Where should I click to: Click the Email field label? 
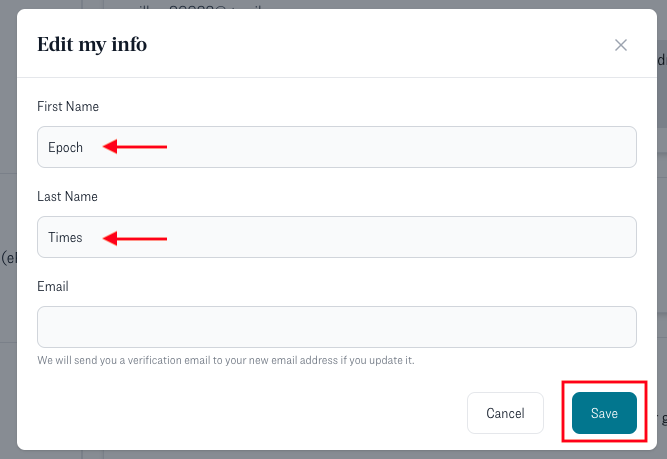point(52,286)
